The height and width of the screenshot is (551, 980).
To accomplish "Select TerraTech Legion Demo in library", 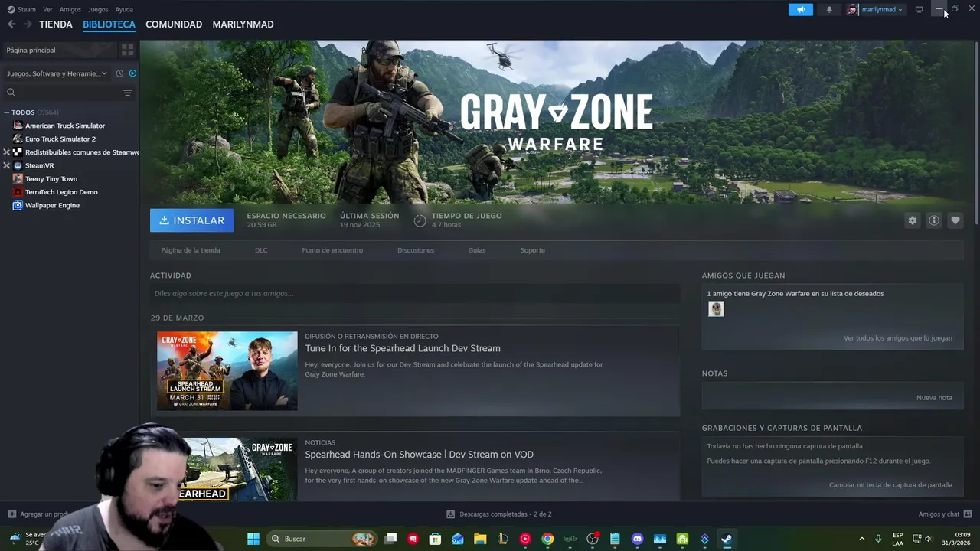I will [61, 192].
